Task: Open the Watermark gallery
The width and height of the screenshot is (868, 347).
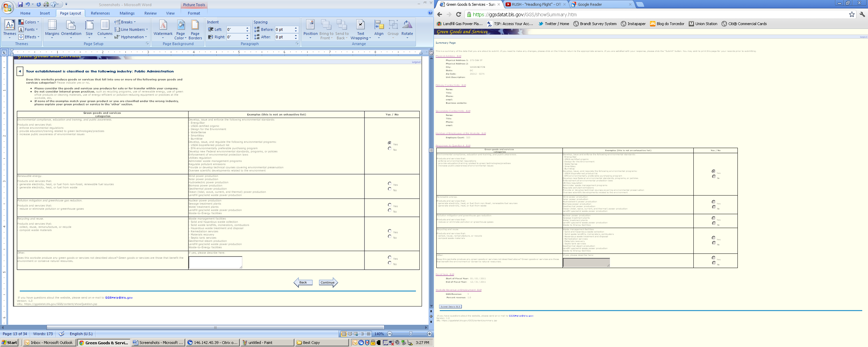Action: [x=163, y=28]
